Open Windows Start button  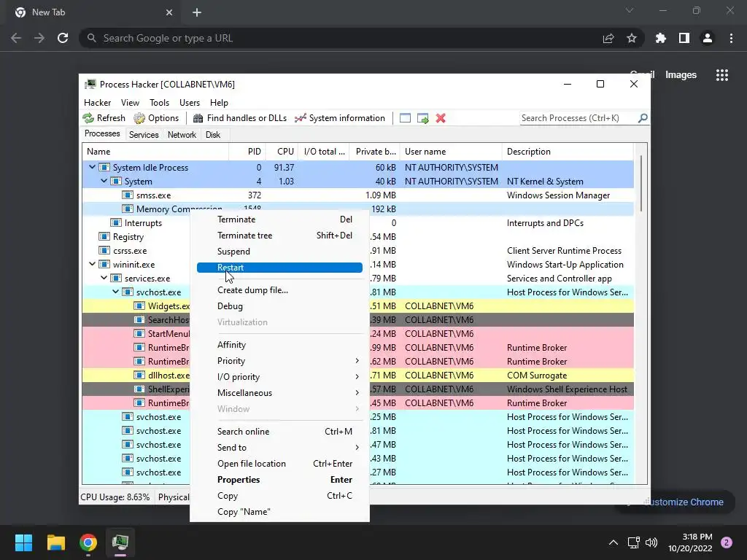click(23, 542)
